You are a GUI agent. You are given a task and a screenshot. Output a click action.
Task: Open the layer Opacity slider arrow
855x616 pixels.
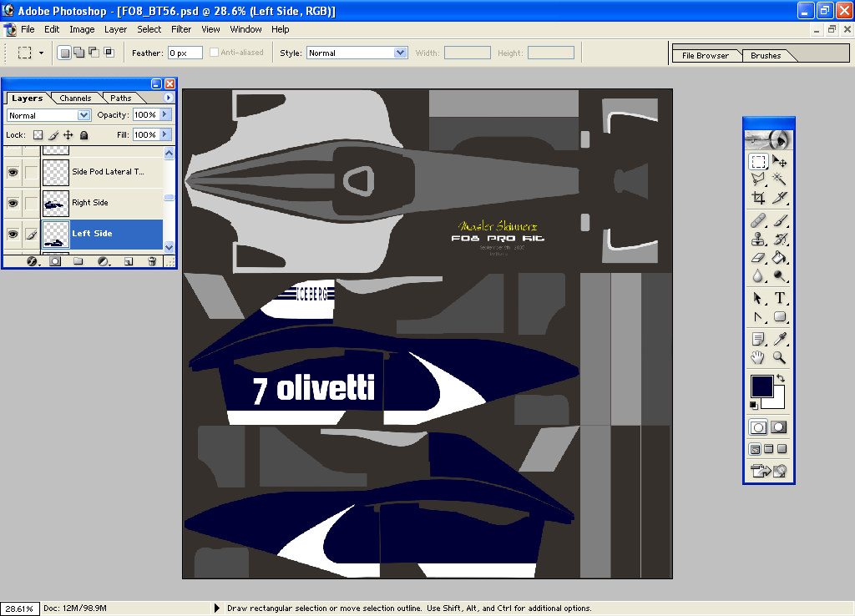[x=165, y=114]
